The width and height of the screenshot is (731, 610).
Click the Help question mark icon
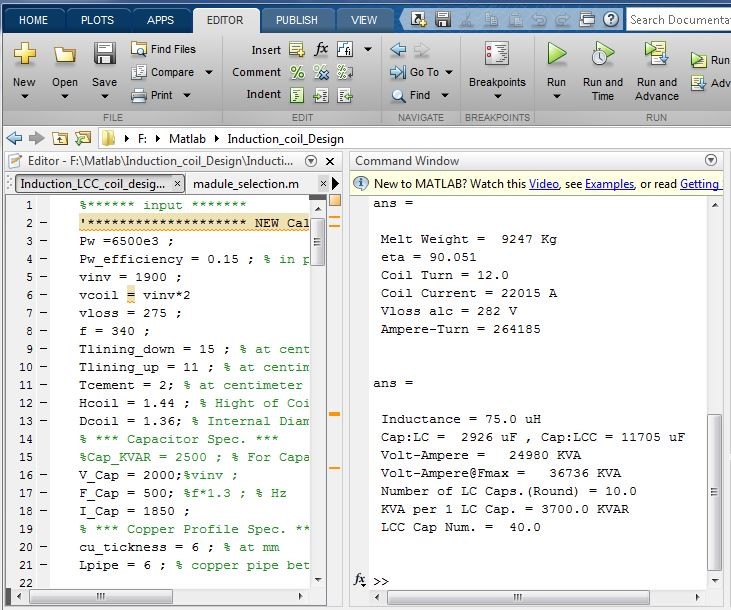tap(611, 19)
